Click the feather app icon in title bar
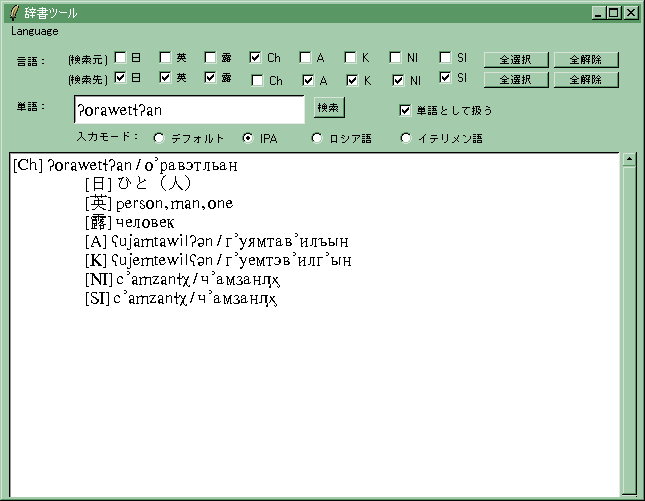Screen dimensions: 645x501 pos(14,13)
